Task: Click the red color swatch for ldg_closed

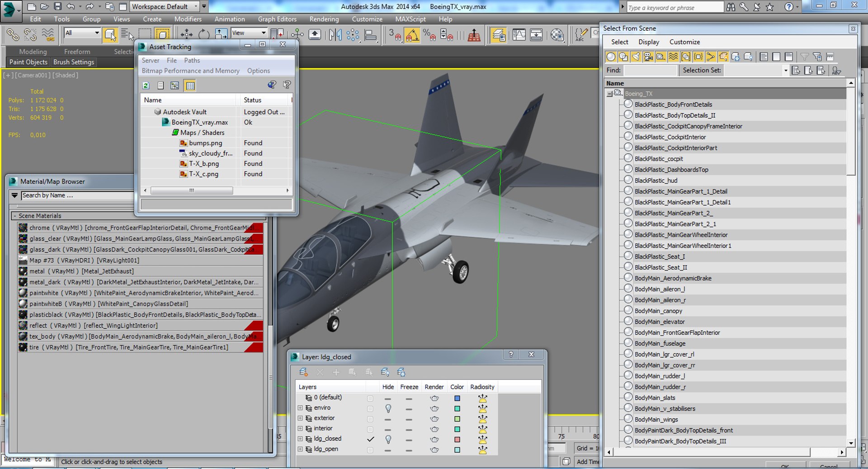Action: [x=457, y=439]
